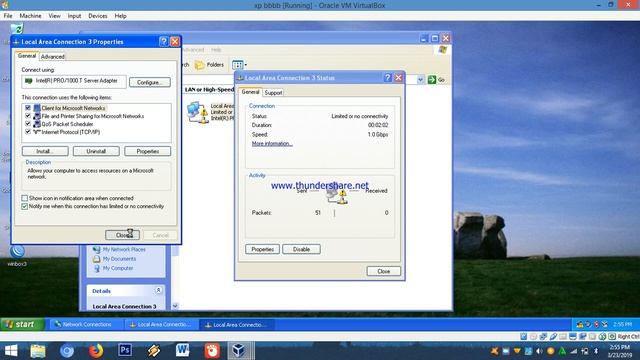
Task: Collapse the Details panel chevron
Action: 158,290
